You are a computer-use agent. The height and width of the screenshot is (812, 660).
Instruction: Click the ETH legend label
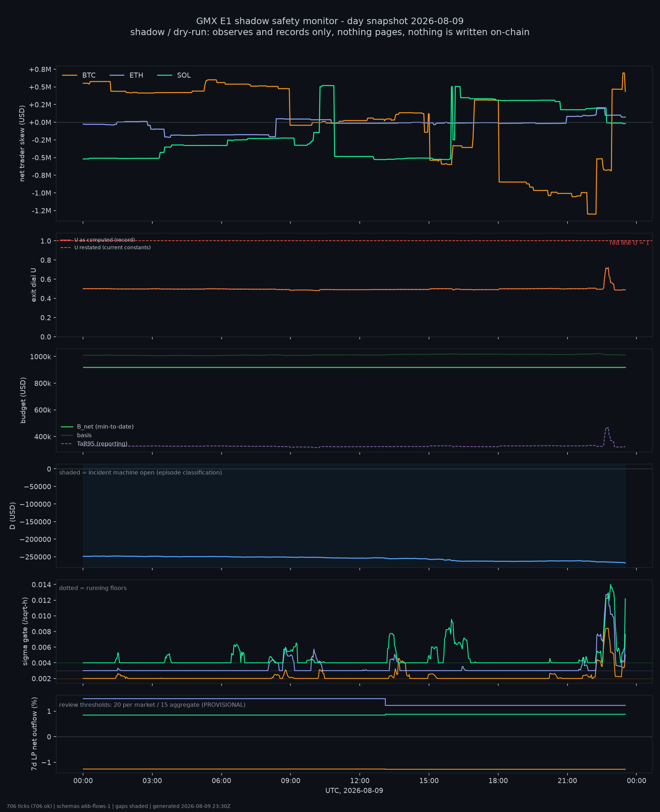coord(136,75)
